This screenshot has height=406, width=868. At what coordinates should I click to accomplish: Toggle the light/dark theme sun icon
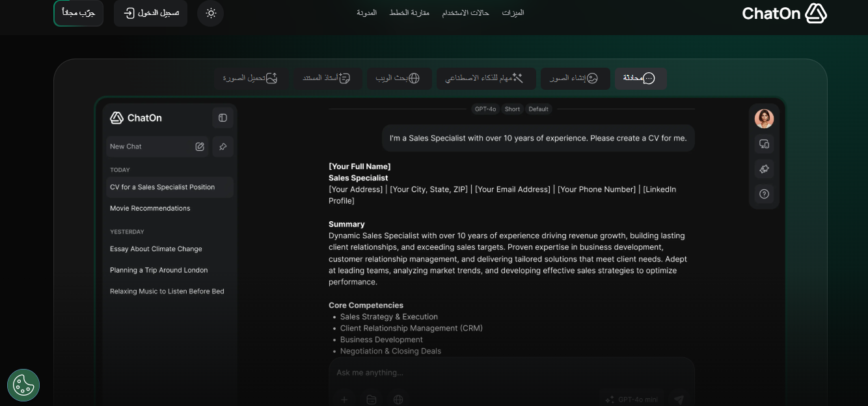[x=210, y=13]
